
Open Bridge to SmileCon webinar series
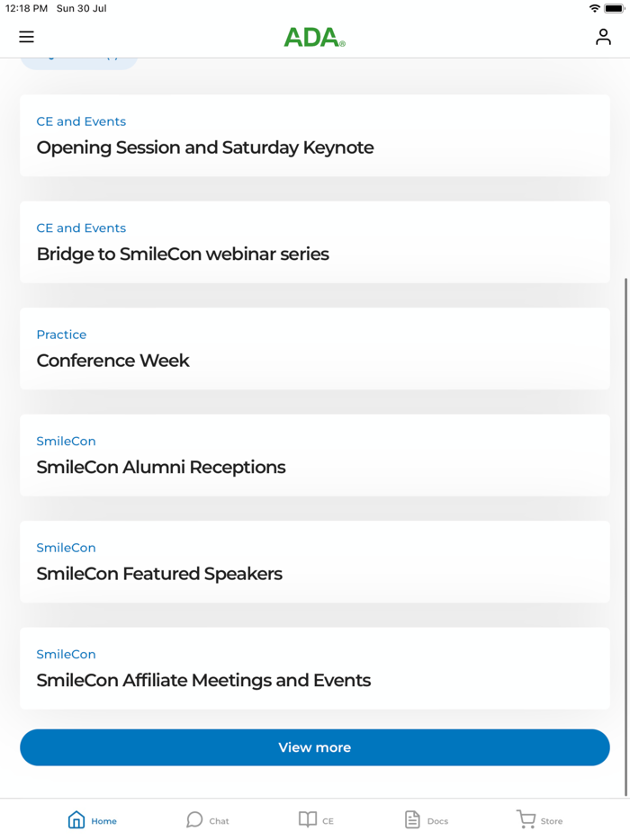pos(182,255)
